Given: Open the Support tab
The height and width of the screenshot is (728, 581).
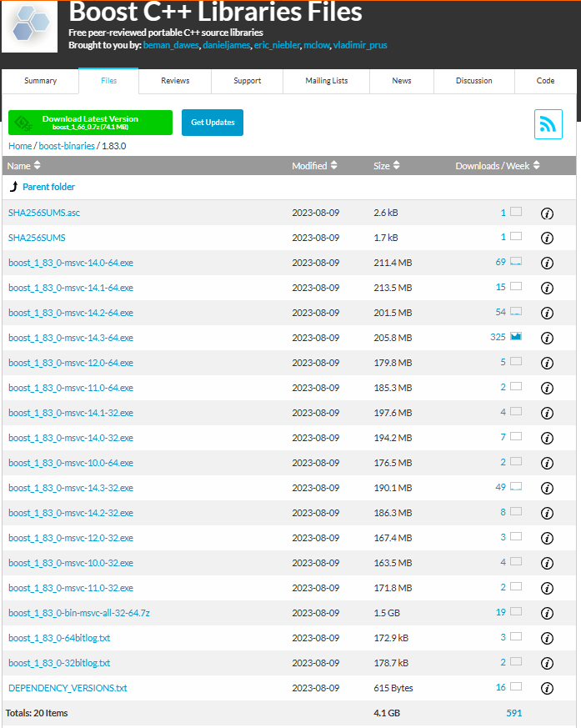Looking at the screenshot, I should coord(247,81).
